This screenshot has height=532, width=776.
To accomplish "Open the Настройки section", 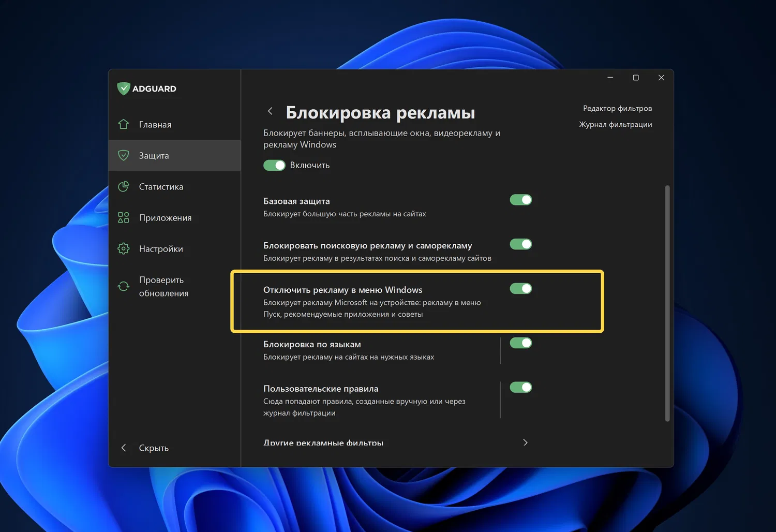I will pos(175,248).
